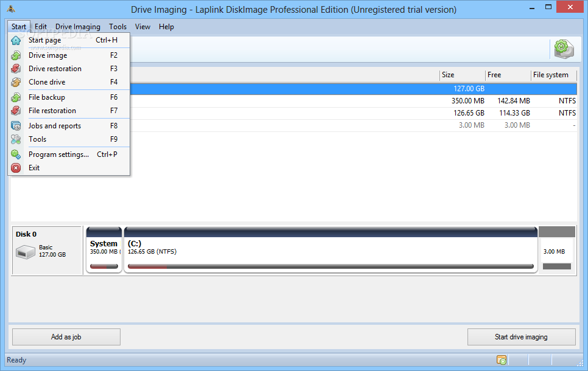588x371 pixels.
Task: Click the Program settings gear icon
Action: [x=16, y=154]
